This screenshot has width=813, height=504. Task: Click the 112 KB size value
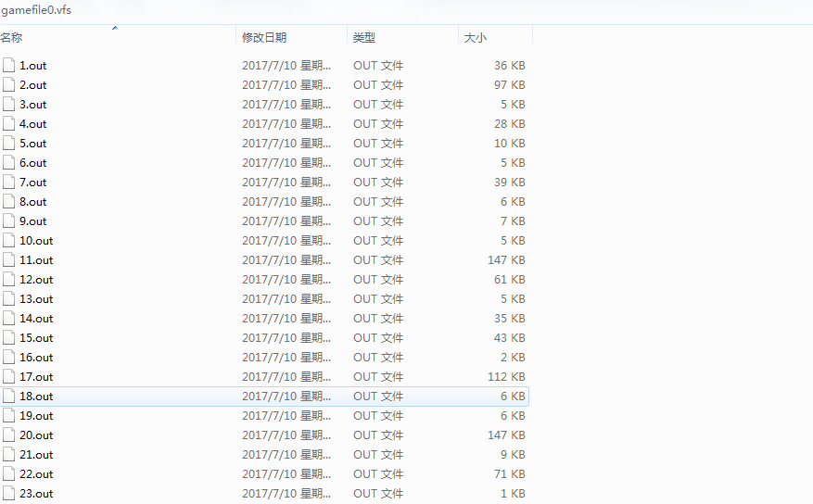point(506,377)
